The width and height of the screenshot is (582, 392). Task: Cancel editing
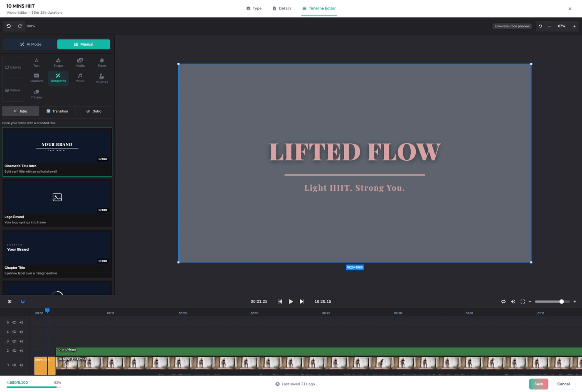[563, 384]
